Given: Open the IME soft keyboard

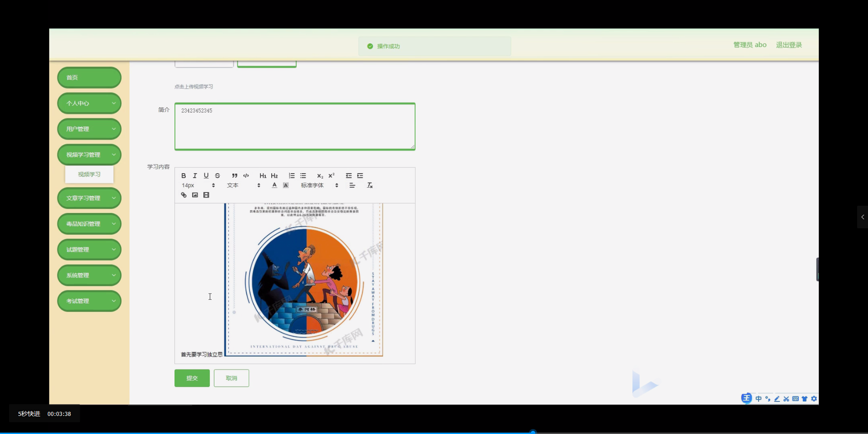Looking at the screenshot, I should (x=795, y=399).
